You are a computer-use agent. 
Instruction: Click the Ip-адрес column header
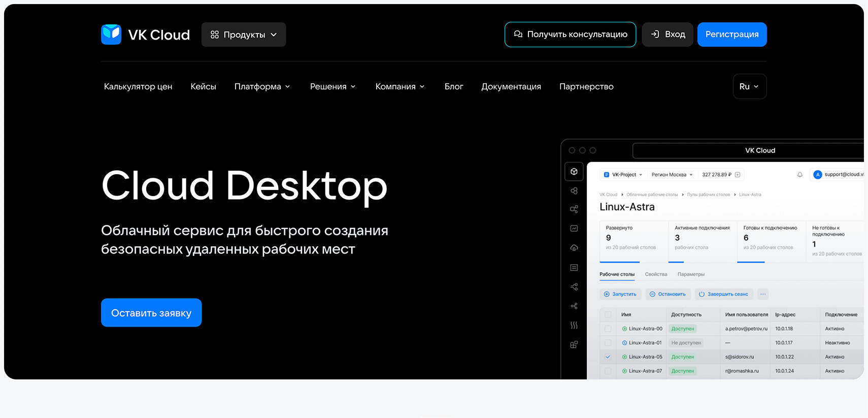[x=785, y=315]
